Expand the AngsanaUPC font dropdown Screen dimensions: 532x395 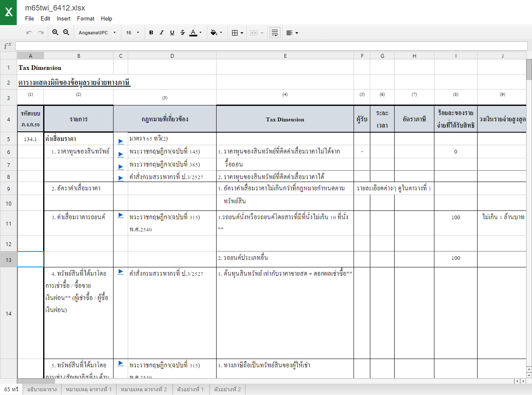(97, 33)
